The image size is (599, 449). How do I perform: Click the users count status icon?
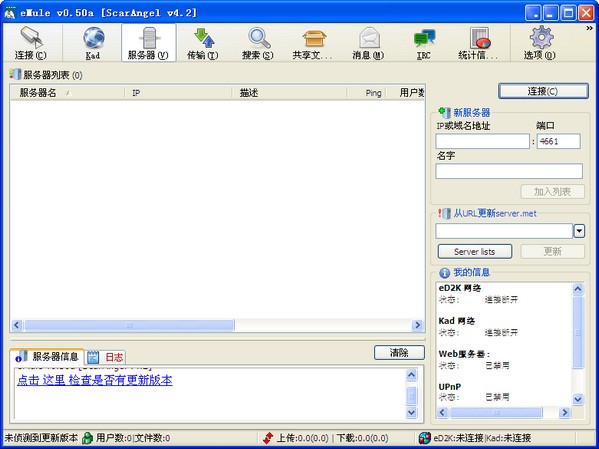[x=87, y=438]
